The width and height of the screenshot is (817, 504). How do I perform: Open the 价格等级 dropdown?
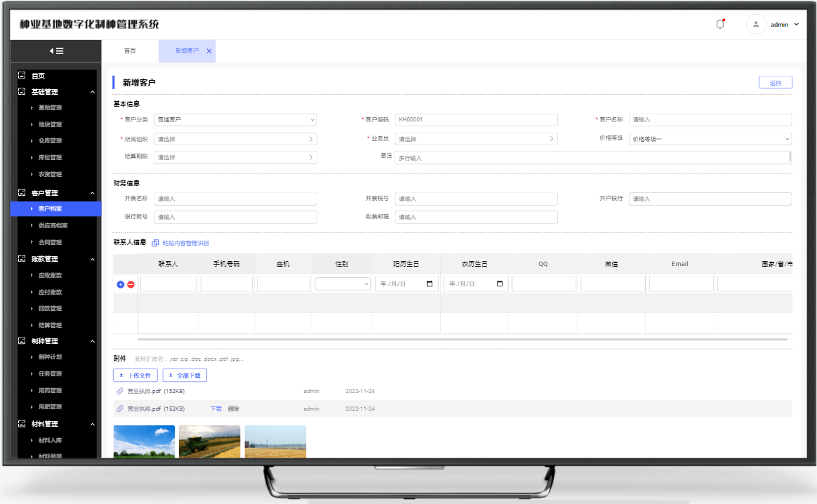[x=710, y=139]
